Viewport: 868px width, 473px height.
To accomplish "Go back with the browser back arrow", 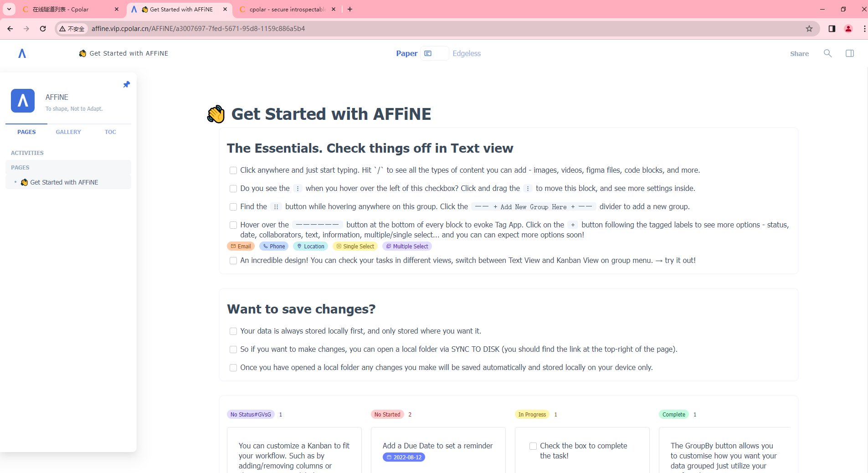I will click(x=10, y=29).
